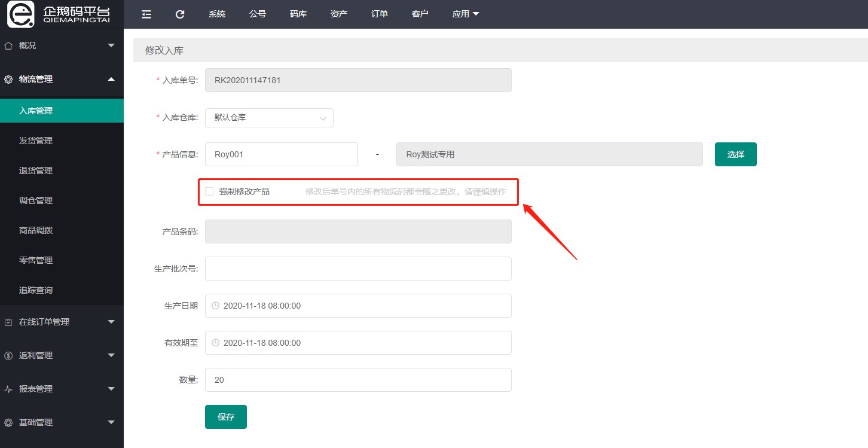Go to 退货管理 in sidebar
The height and width of the screenshot is (448, 868).
click(x=62, y=170)
